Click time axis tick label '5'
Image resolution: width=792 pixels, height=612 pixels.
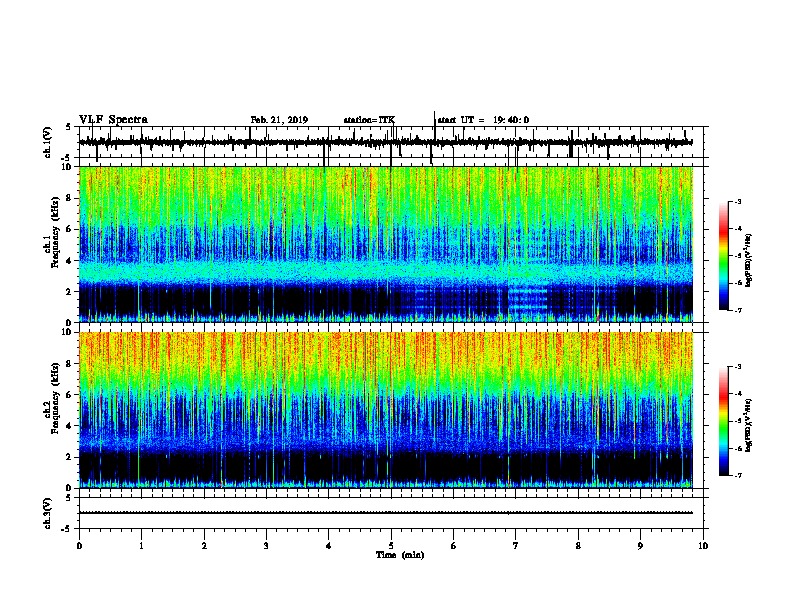coord(391,546)
